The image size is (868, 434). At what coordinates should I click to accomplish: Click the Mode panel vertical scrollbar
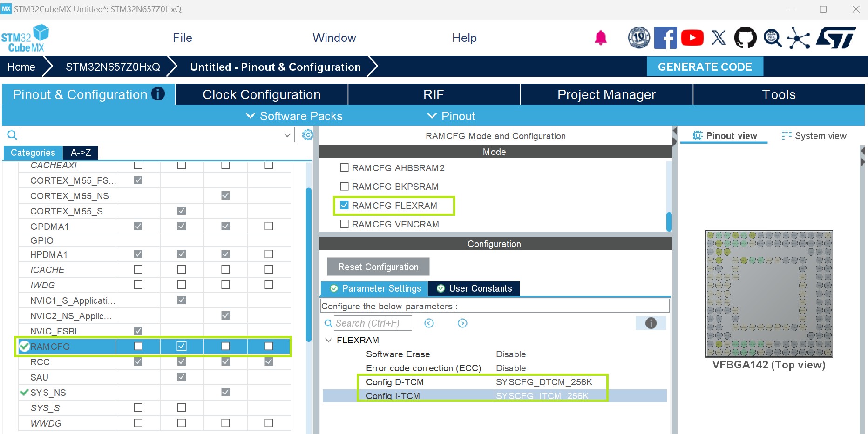tap(669, 221)
